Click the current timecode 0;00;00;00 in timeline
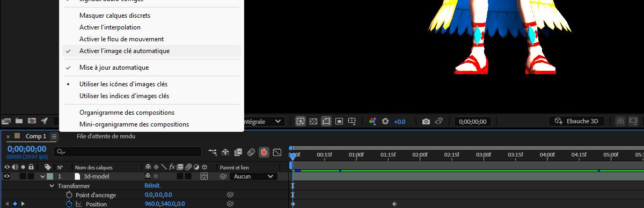Viewport: 644px width, 208px height. 27,148
